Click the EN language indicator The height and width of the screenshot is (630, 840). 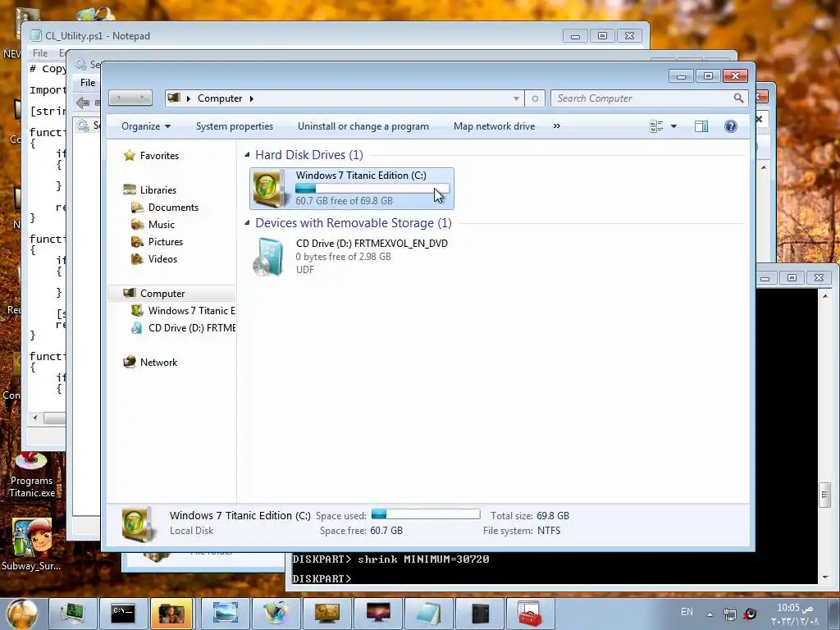point(687,612)
